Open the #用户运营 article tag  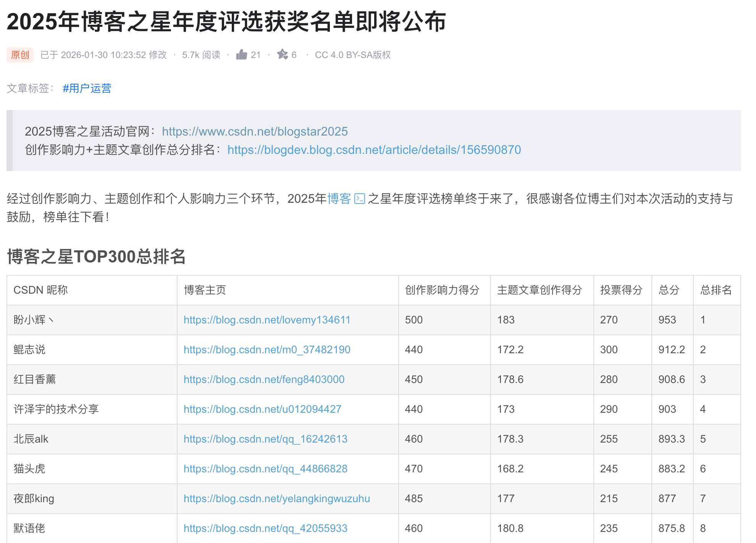[87, 88]
